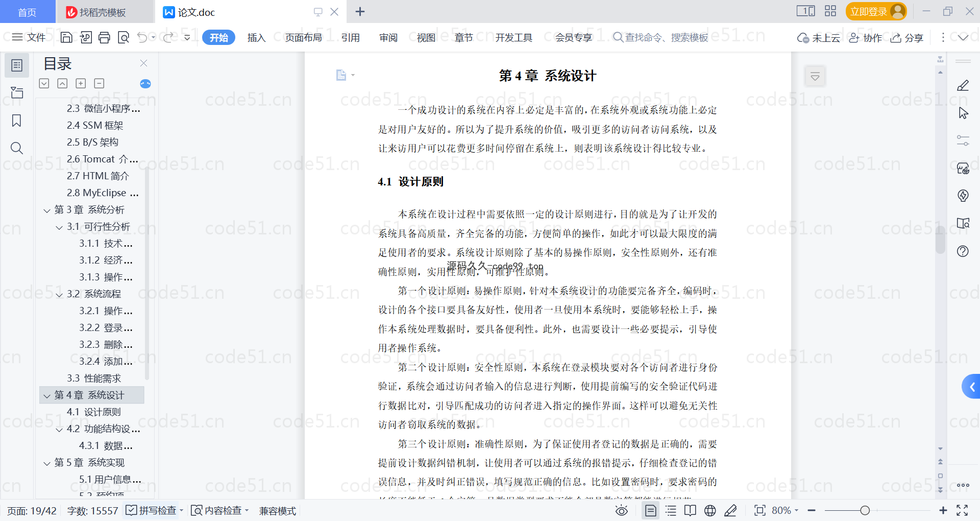Select 4.1 设计原则 in outline
This screenshot has height=521, width=980.
pos(94,412)
